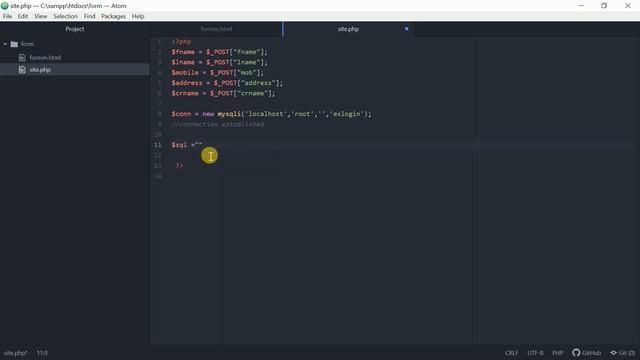The height and width of the screenshot is (360, 640).
Task: Open the Help menu
Action: (138, 16)
